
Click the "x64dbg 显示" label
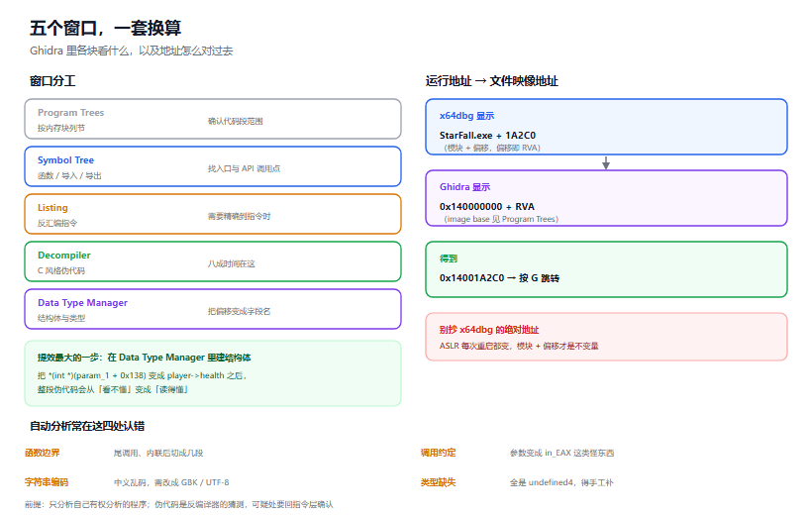click(466, 116)
